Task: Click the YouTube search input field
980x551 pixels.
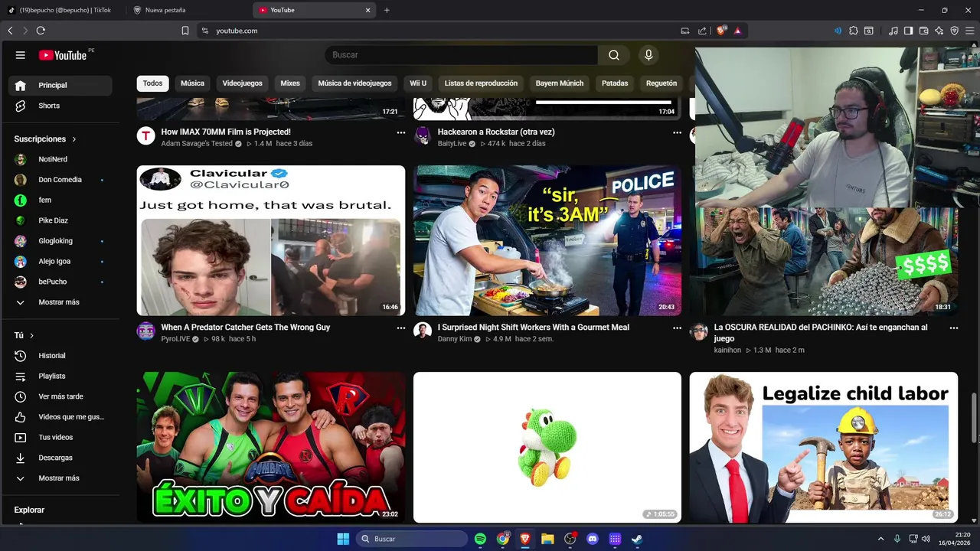Action: point(462,55)
